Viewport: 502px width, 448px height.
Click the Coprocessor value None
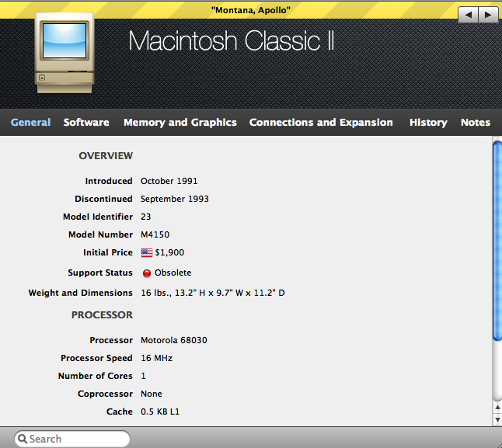coord(151,394)
